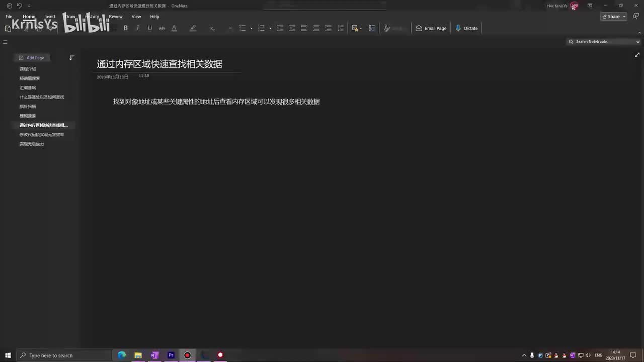The image size is (644, 362).
Task: Click the full page view arrows
Action: [637, 55]
